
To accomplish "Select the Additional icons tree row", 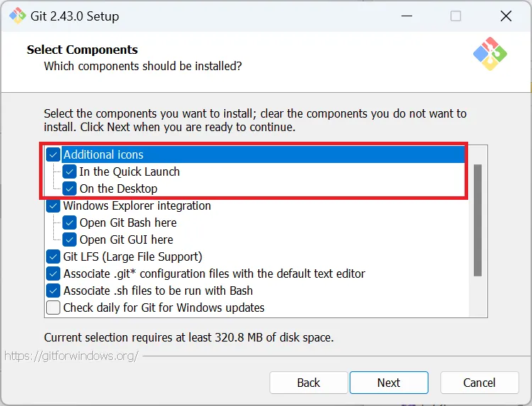I will [255, 154].
